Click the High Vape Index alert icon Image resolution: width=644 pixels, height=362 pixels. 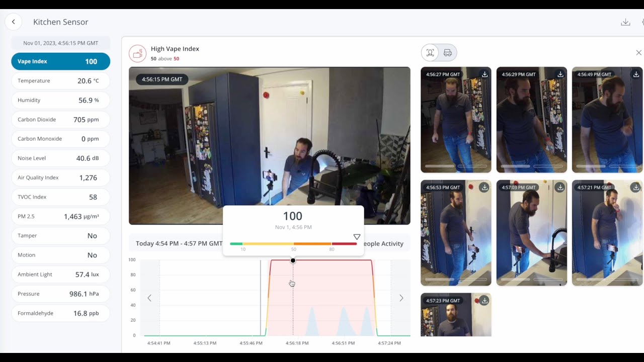click(137, 53)
